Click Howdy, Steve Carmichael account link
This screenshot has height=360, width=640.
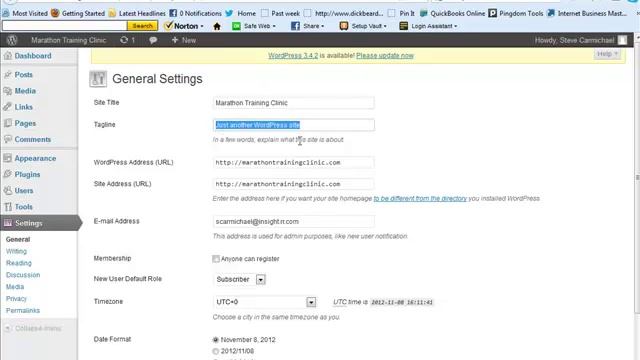click(x=575, y=40)
